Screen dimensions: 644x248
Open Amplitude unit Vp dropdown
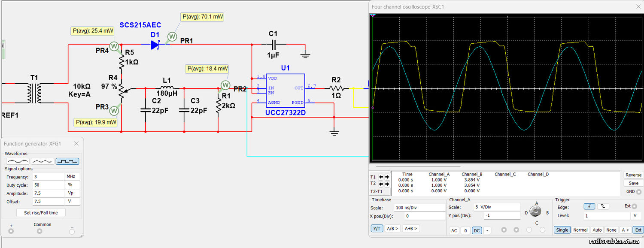[72, 193]
